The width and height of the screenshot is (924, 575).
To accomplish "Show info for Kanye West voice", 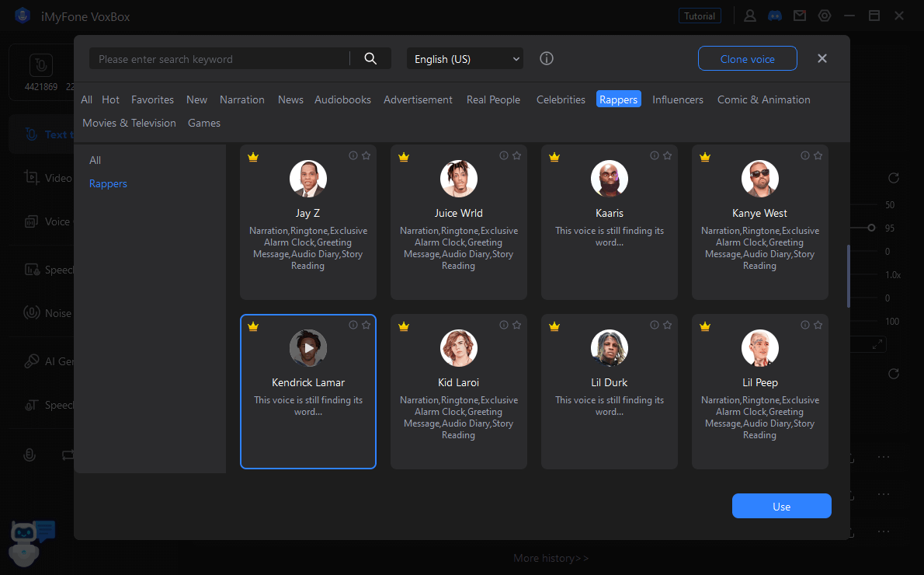I will 805,155.
